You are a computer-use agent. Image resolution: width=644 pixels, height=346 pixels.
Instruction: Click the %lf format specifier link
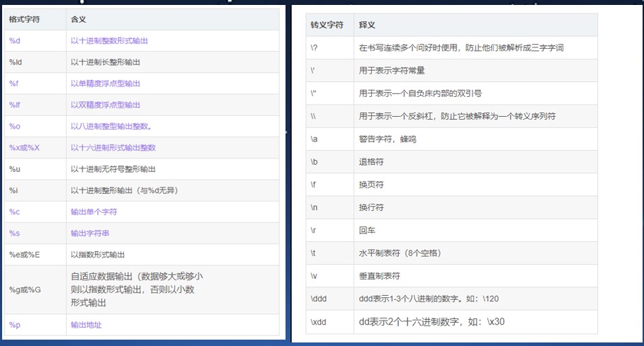tap(16, 105)
